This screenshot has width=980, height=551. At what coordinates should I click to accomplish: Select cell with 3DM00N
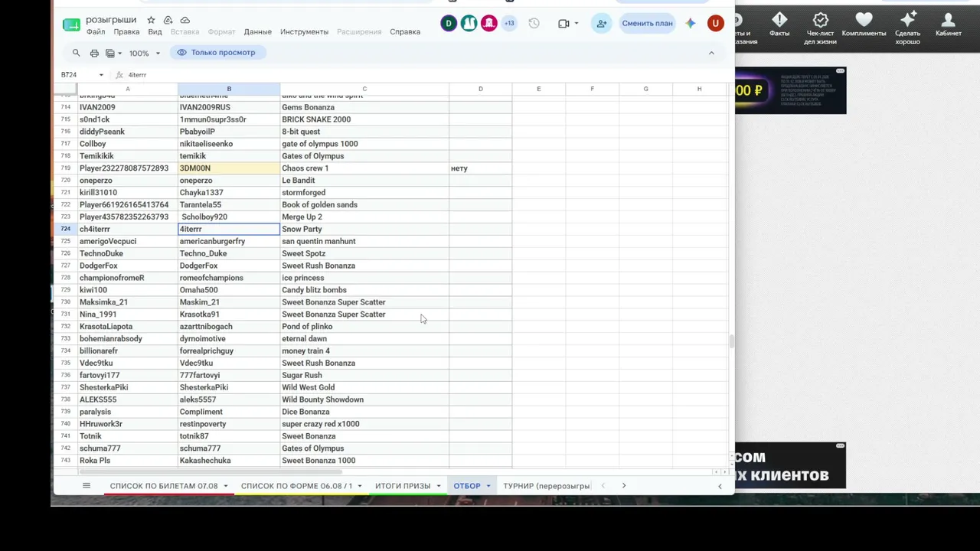[229, 168]
